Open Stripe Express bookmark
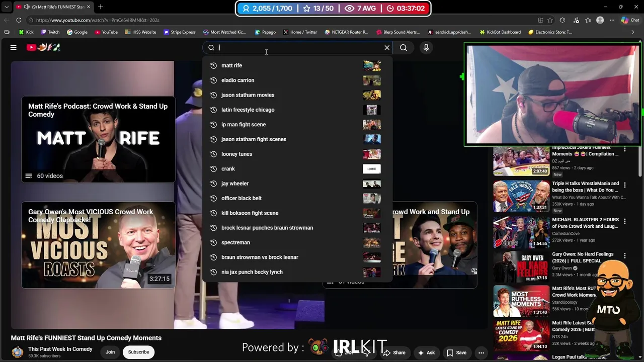Screen dimensions: 644x362 pos(180,32)
